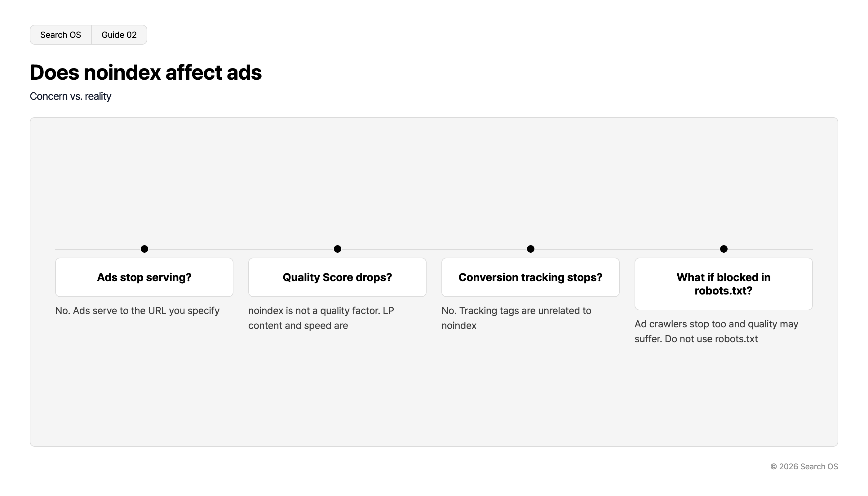Click timeline dot above Quality Score drops
The width and height of the screenshot is (868, 496).
click(338, 249)
